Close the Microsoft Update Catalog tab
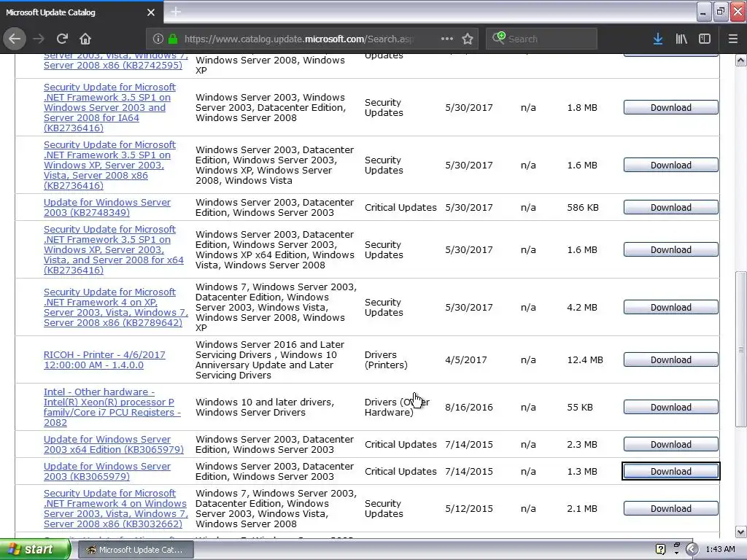The height and width of the screenshot is (560, 747). [x=151, y=12]
